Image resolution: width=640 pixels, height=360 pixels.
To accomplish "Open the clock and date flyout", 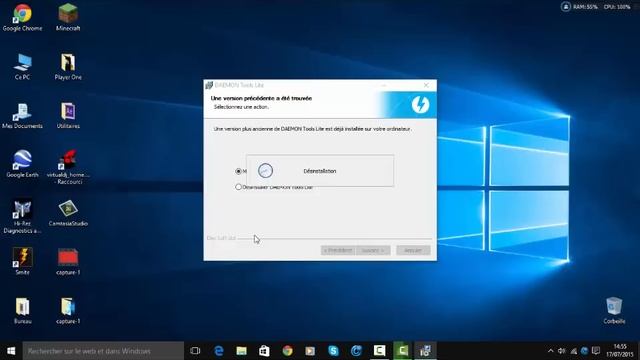I will [620, 351].
